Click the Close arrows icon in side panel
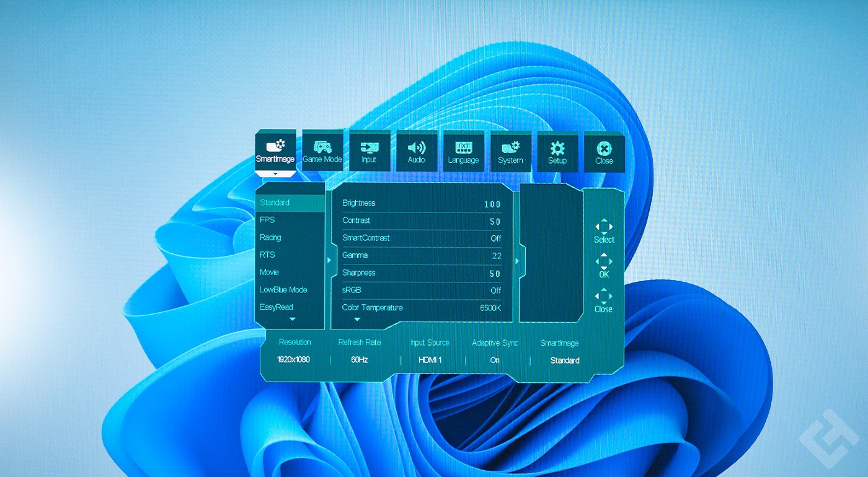This screenshot has width=868, height=477. [603, 295]
